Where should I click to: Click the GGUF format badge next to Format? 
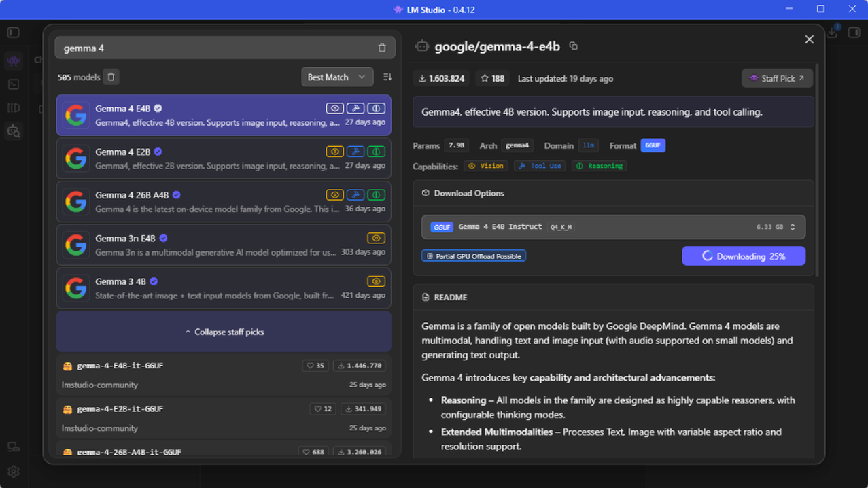(653, 145)
